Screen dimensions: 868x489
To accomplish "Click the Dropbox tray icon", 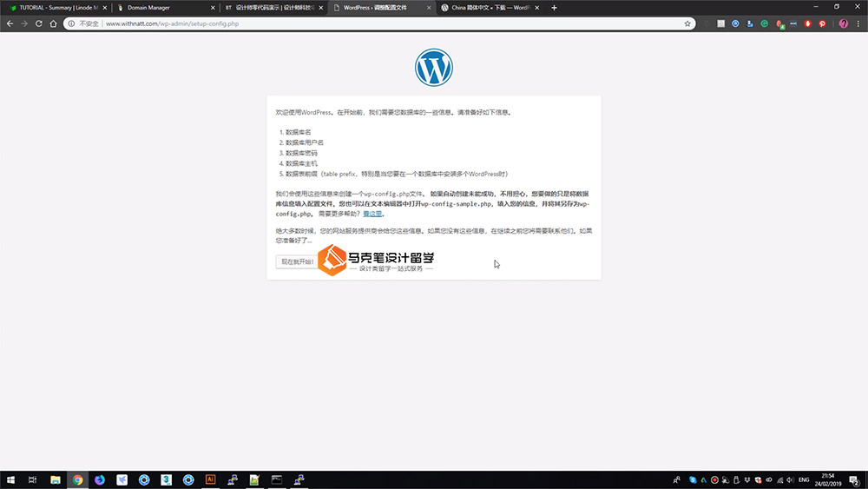I will [x=747, y=480].
